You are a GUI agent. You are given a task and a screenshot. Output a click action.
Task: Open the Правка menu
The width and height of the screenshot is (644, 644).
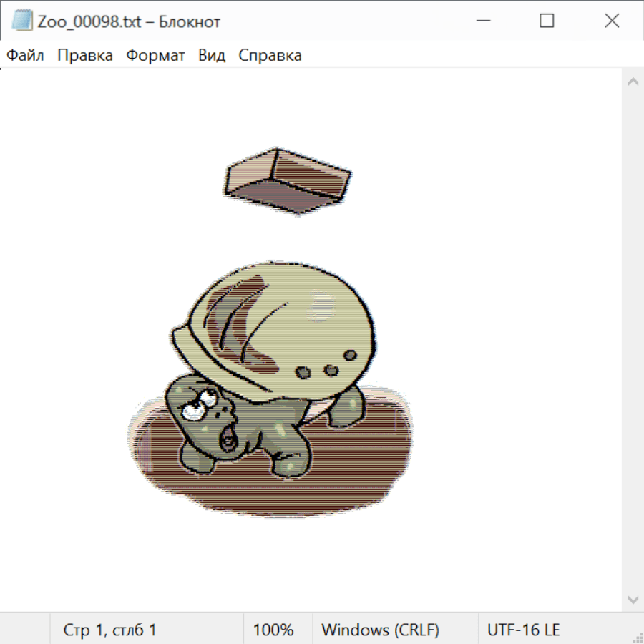click(85, 56)
